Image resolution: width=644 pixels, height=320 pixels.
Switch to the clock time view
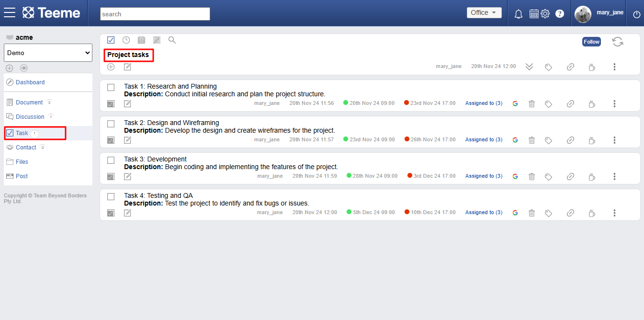pos(126,40)
